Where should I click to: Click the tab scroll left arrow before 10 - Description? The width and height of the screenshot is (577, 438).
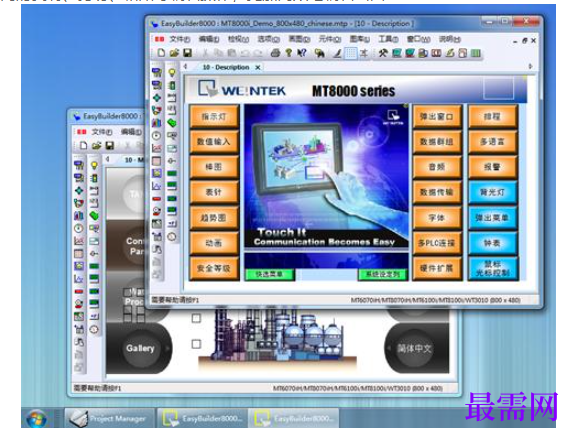click(x=186, y=67)
